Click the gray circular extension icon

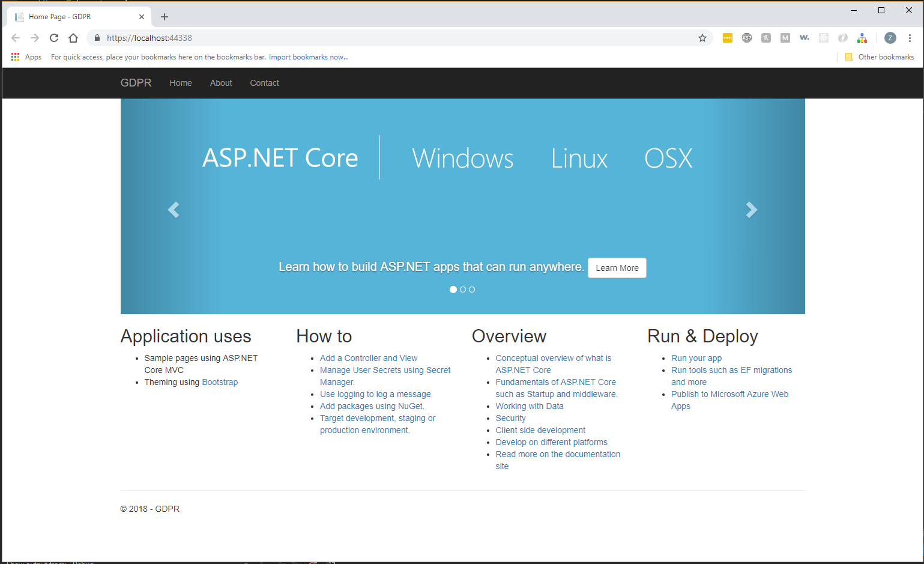843,38
